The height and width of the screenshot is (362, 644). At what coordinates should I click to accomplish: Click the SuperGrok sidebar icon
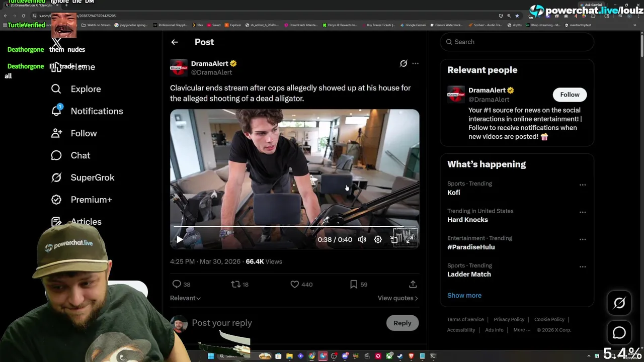pyautogui.click(x=56, y=177)
